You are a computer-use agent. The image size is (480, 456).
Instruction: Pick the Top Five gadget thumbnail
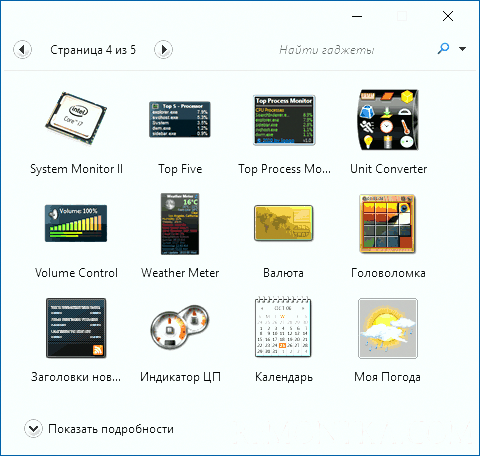(180, 119)
